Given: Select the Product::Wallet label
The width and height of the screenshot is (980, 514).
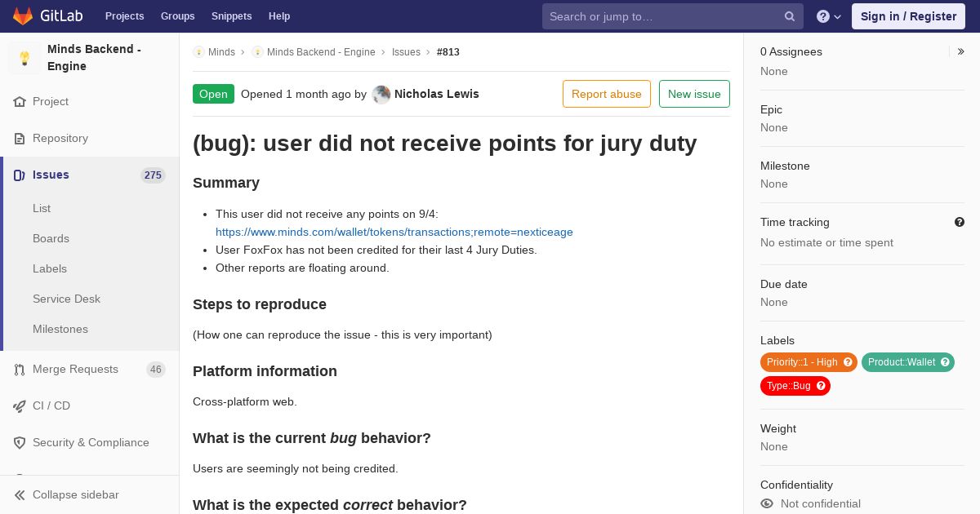Looking at the screenshot, I should point(902,362).
